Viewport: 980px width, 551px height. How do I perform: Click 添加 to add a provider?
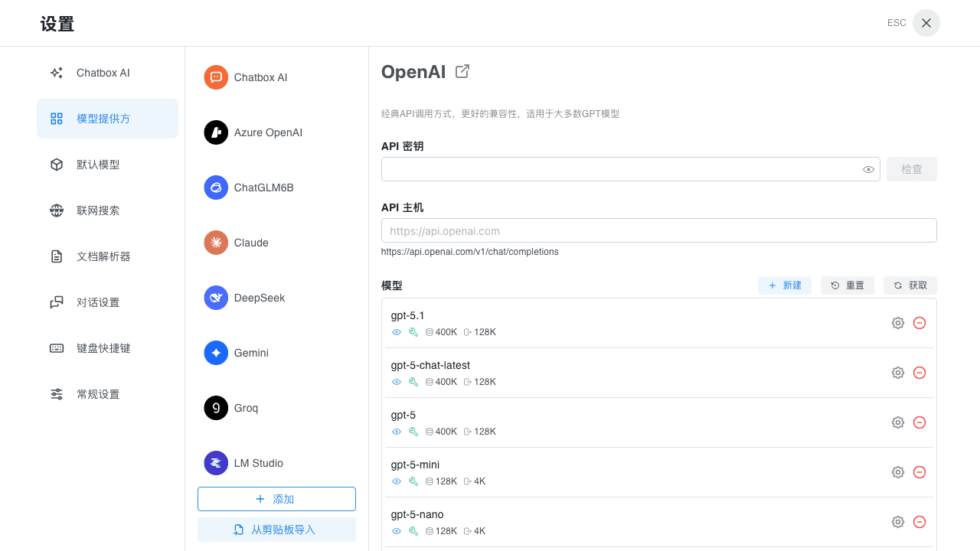click(276, 499)
